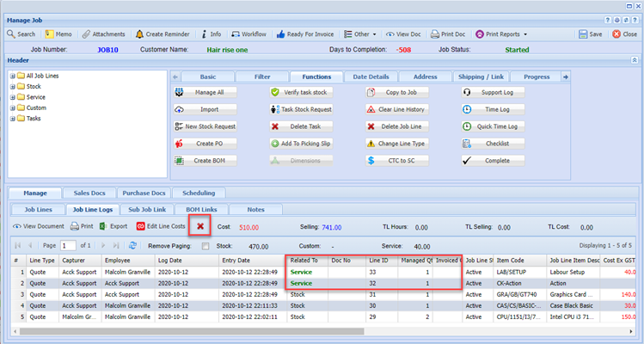Expand the Stock folder in tree
Screen dimensions: 644x344
tap(11, 87)
